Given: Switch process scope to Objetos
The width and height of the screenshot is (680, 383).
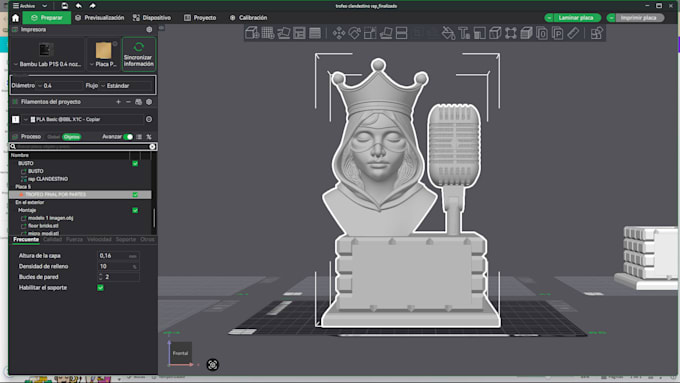Looking at the screenshot, I should point(72,137).
